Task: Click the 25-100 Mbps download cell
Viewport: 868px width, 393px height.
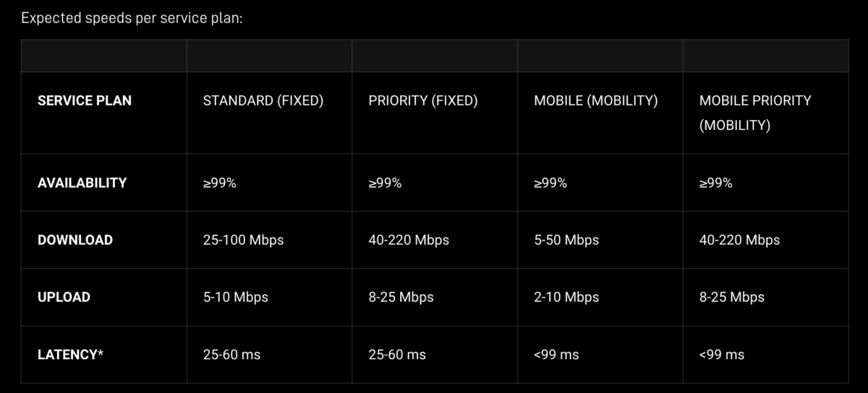Action: tap(243, 240)
